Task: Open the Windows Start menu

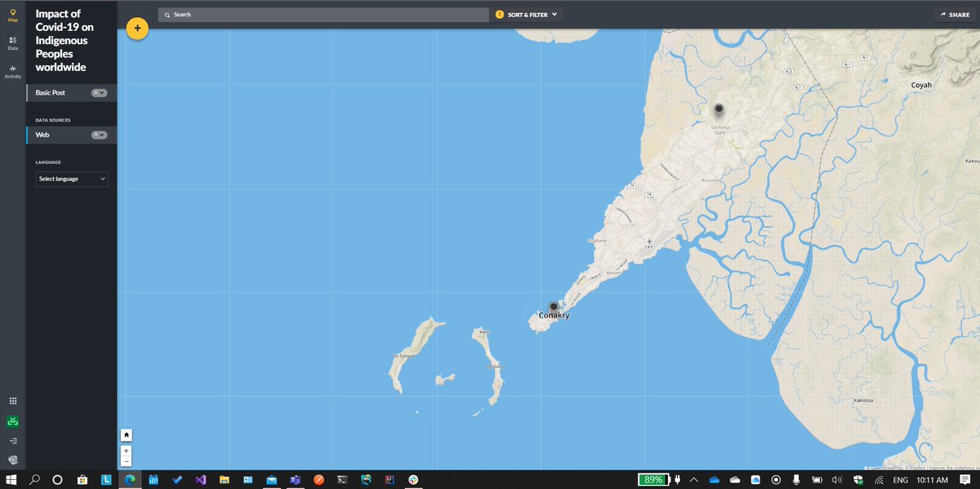Action: tap(11, 480)
